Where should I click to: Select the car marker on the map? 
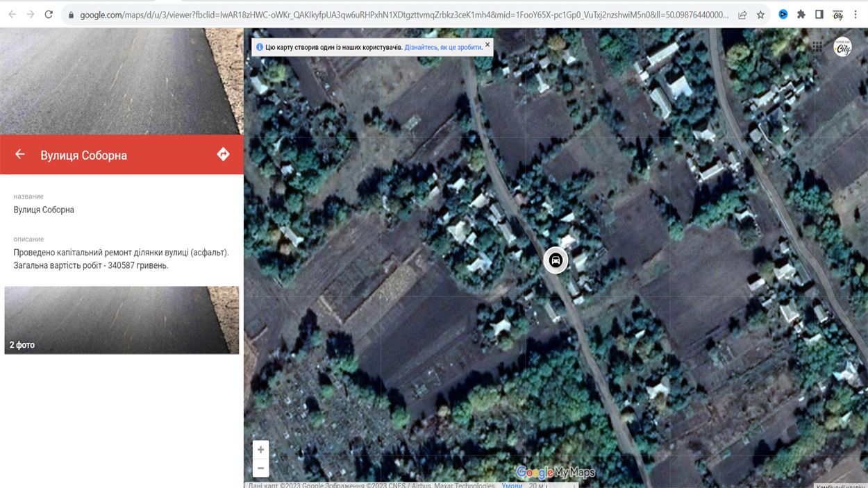point(556,260)
